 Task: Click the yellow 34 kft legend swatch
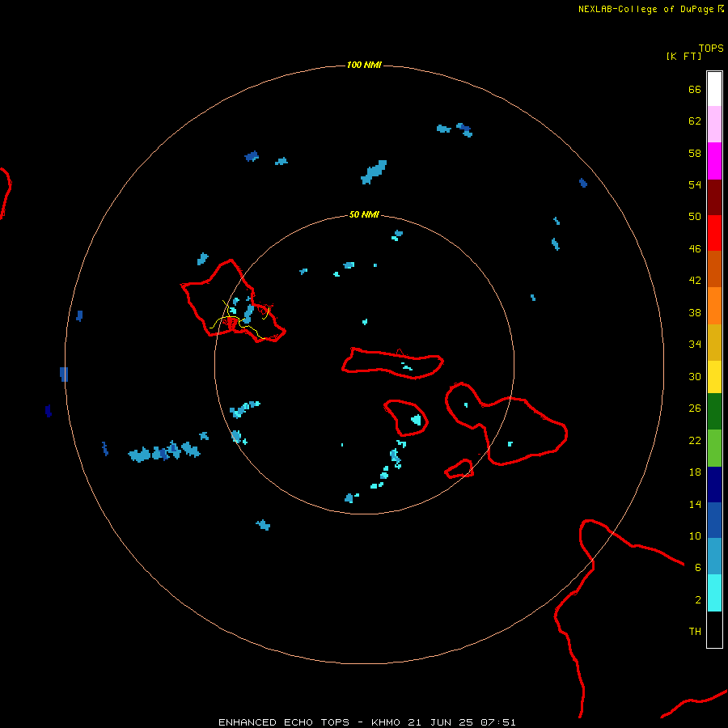click(x=714, y=377)
